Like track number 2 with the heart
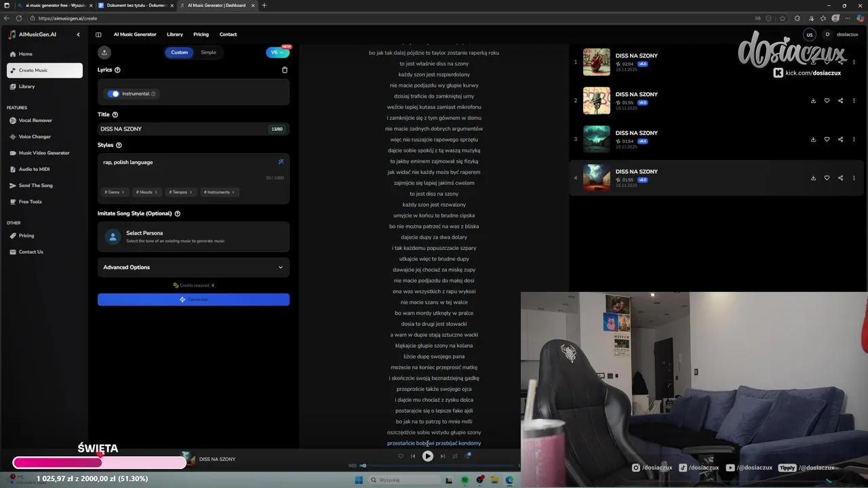Viewport: 868px width, 488px height. 827,100
